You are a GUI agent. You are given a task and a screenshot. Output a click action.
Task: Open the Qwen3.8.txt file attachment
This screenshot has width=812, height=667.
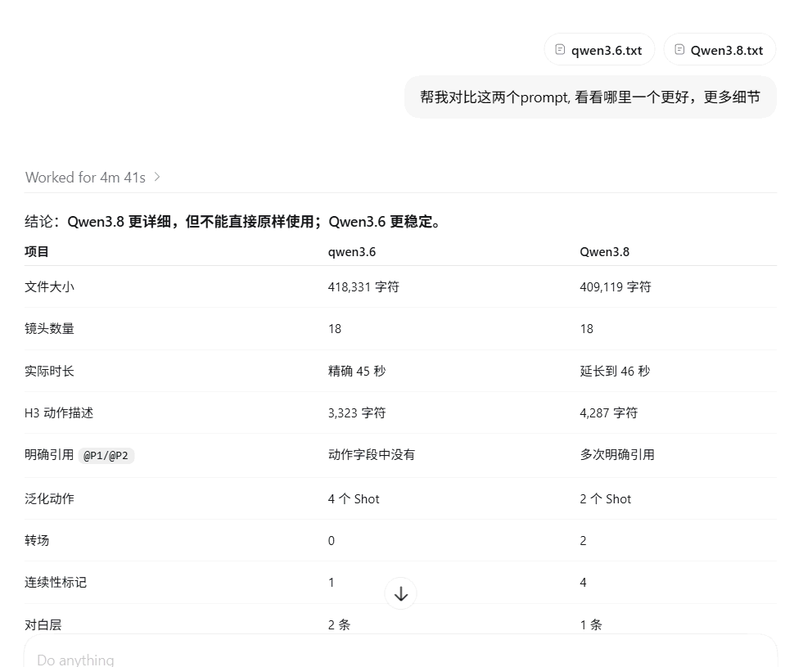click(x=720, y=50)
